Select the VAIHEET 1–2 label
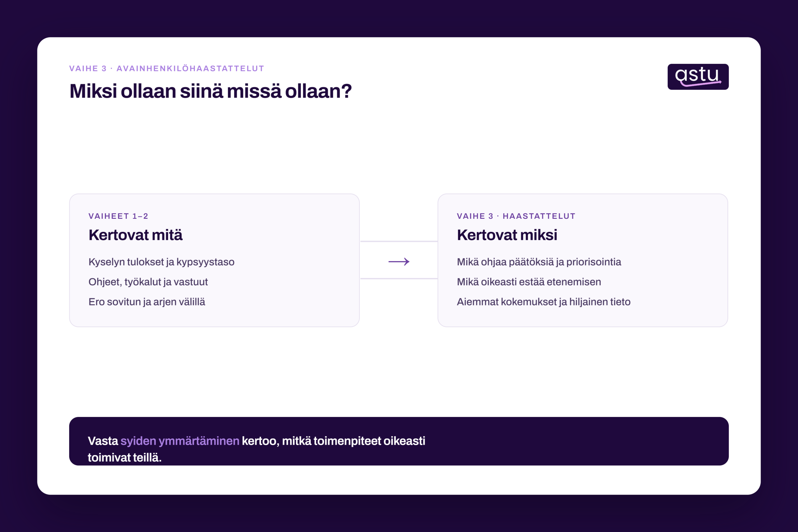The height and width of the screenshot is (532, 798). (118, 216)
